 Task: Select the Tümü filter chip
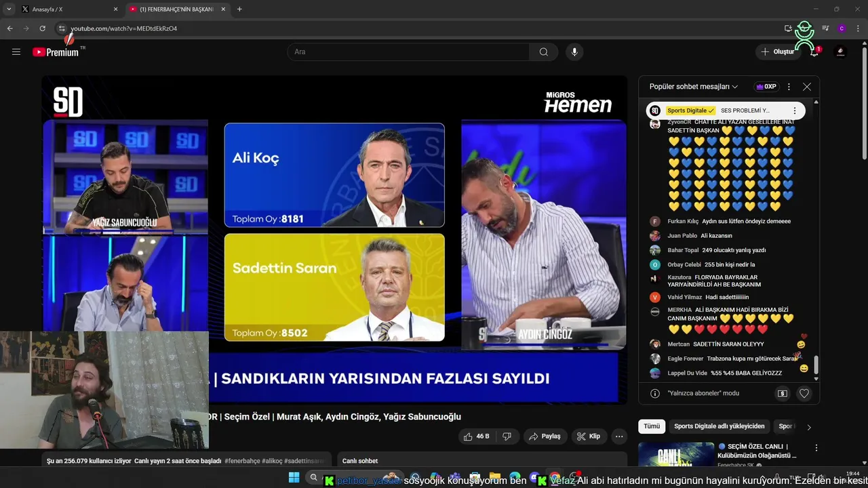pos(652,426)
